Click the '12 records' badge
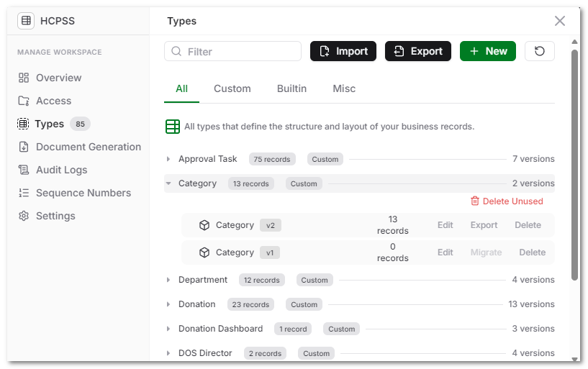Image resolution: width=588 pixels, height=369 pixels. coord(262,280)
